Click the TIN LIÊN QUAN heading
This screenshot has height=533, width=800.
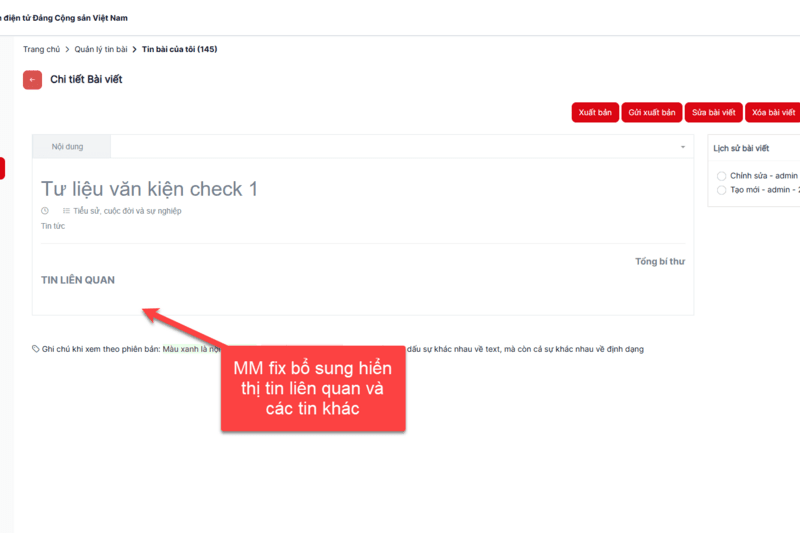(x=78, y=280)
